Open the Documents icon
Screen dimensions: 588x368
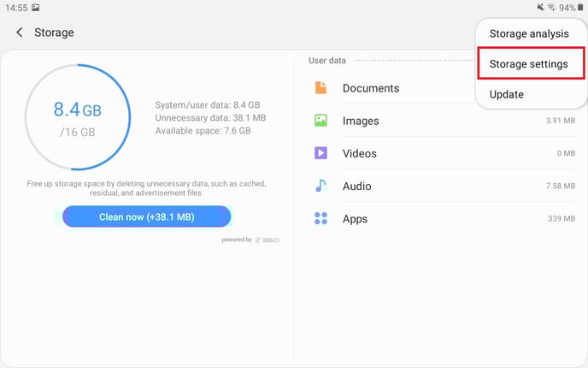[320, 88]
